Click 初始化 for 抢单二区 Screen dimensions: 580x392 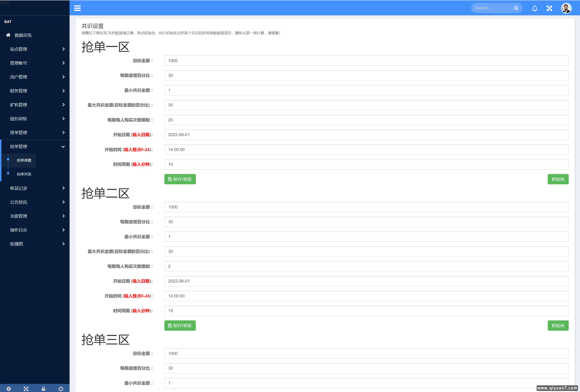(558, 325)
